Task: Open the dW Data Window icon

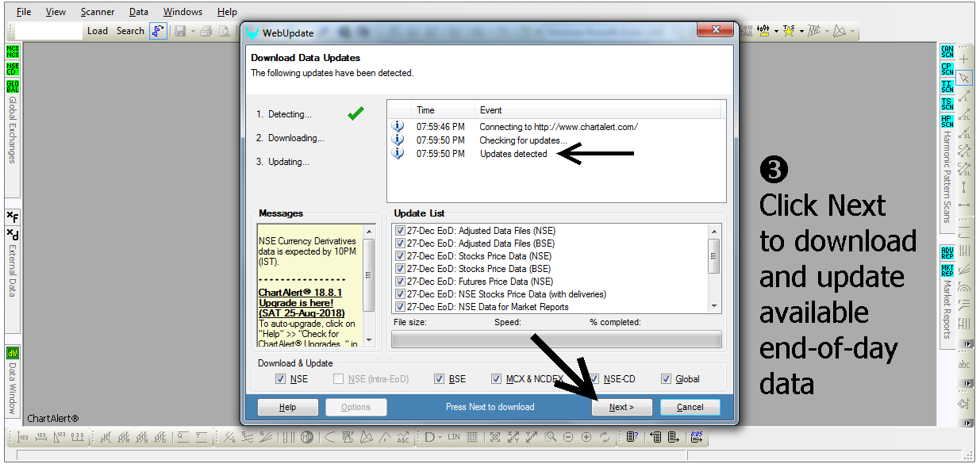Action: tap(13, 353)
